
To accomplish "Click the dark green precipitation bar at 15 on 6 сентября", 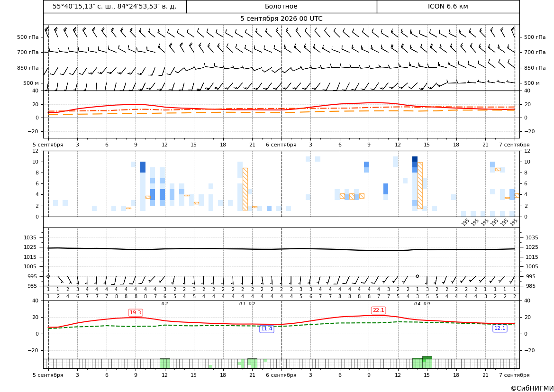I will tap(427, 362).
